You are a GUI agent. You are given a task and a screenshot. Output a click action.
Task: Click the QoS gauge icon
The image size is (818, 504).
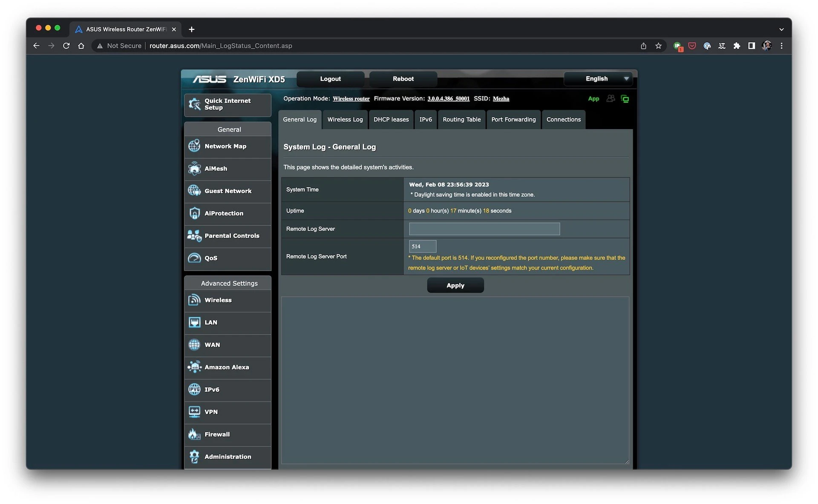[x=194, y=258]
